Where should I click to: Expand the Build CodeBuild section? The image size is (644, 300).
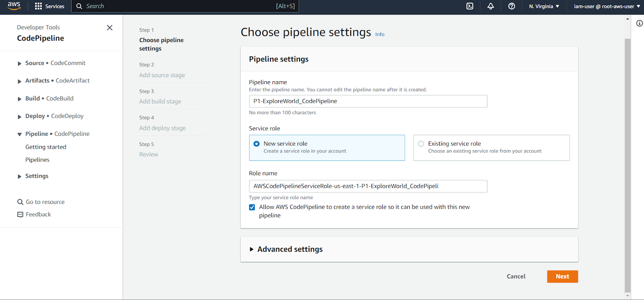tap(19, 99)
